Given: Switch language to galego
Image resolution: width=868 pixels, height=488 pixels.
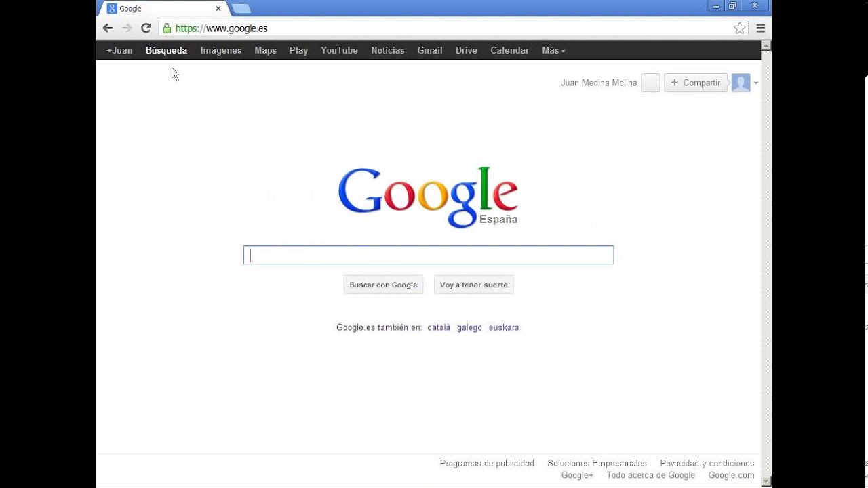Looking at the screenshot, I should coord(469,327).
